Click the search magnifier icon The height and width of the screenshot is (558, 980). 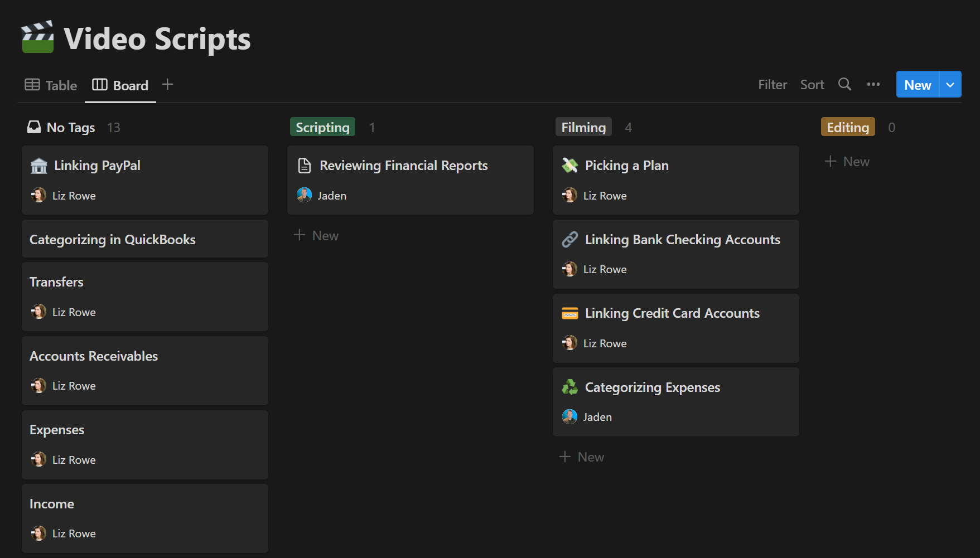tap(844, 84)
